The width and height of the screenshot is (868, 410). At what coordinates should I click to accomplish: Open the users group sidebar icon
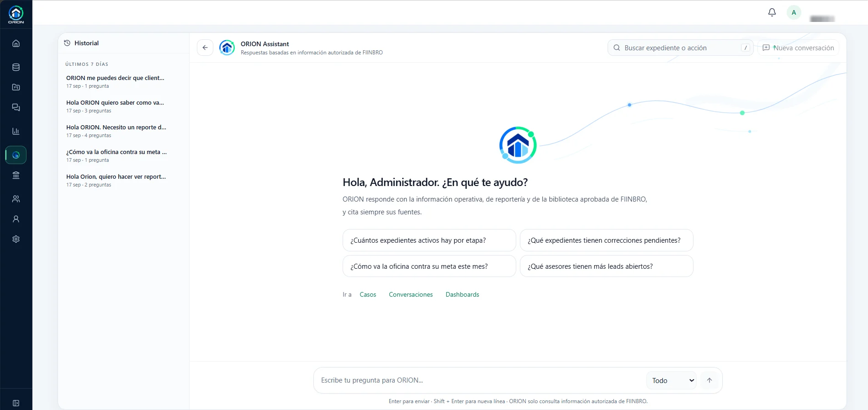16,199
